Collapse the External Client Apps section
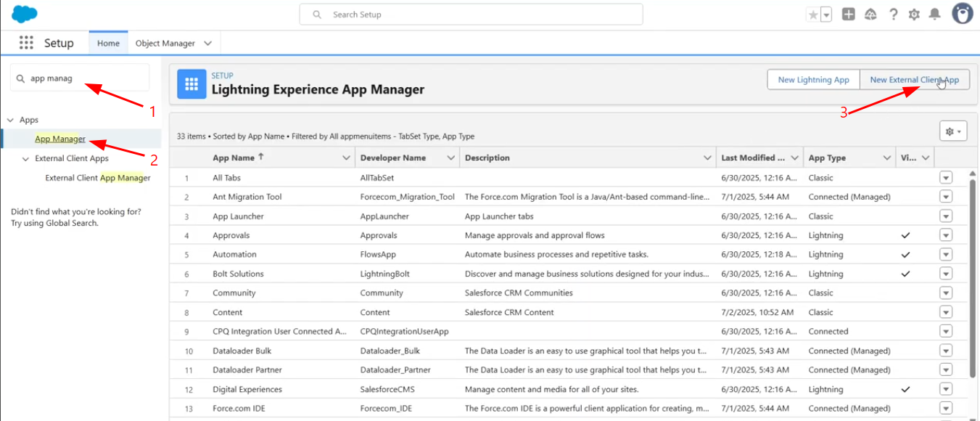The width and height of the screenshot is (980, 421). 26,158
